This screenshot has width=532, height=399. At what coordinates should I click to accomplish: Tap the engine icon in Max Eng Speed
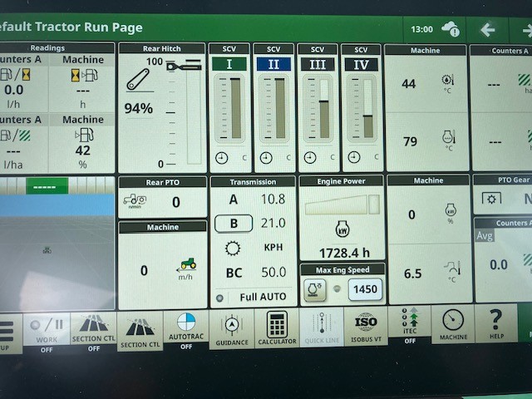[x=313, y=289]
